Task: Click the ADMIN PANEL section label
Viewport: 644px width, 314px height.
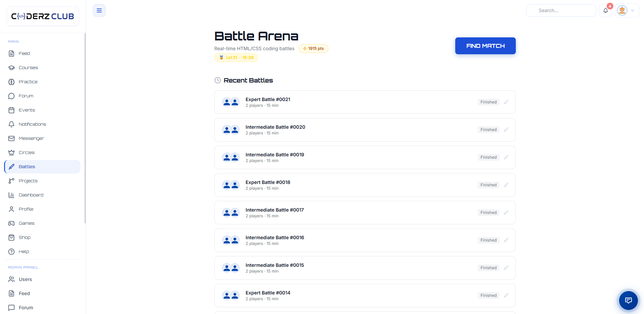Action: pyautogui.click(x=23, y=267)
